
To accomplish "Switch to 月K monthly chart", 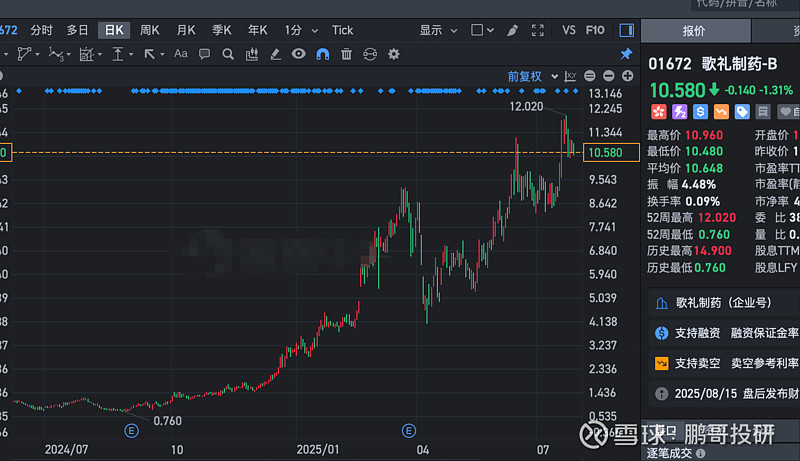I will coord(186,31).
